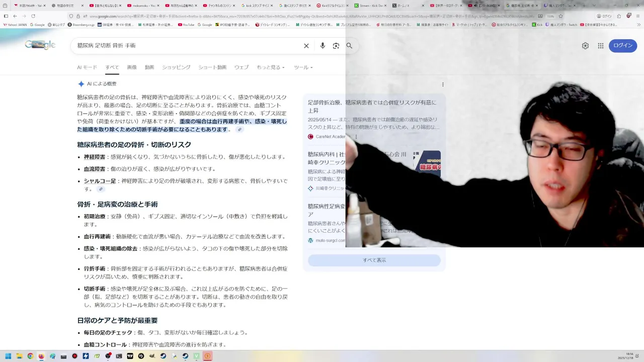Open AI overview three-dot menu

443,84
